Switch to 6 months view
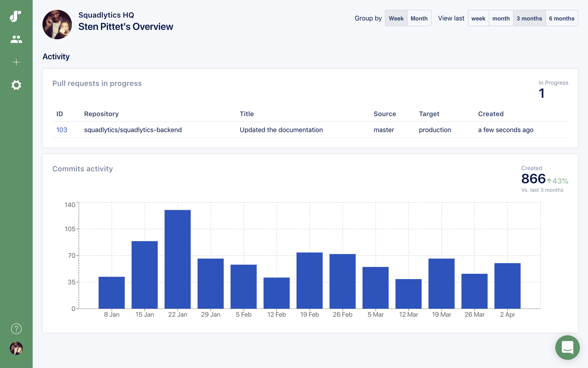 (562, 18)
